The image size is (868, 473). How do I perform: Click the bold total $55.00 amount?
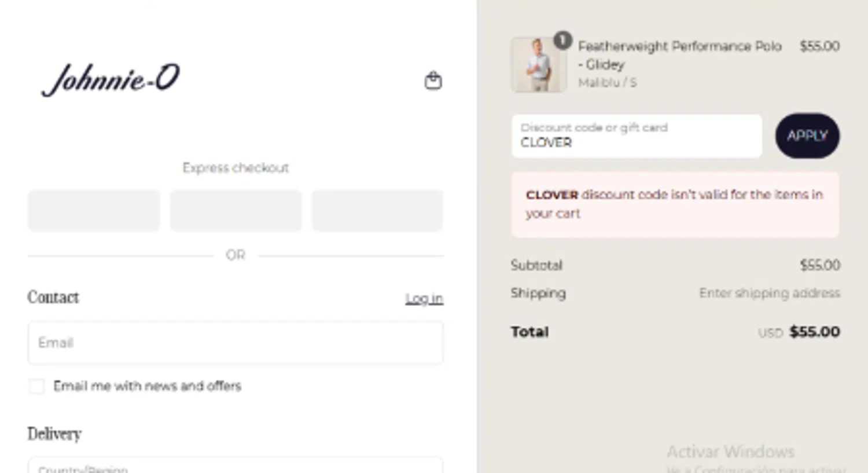point(814,332)
